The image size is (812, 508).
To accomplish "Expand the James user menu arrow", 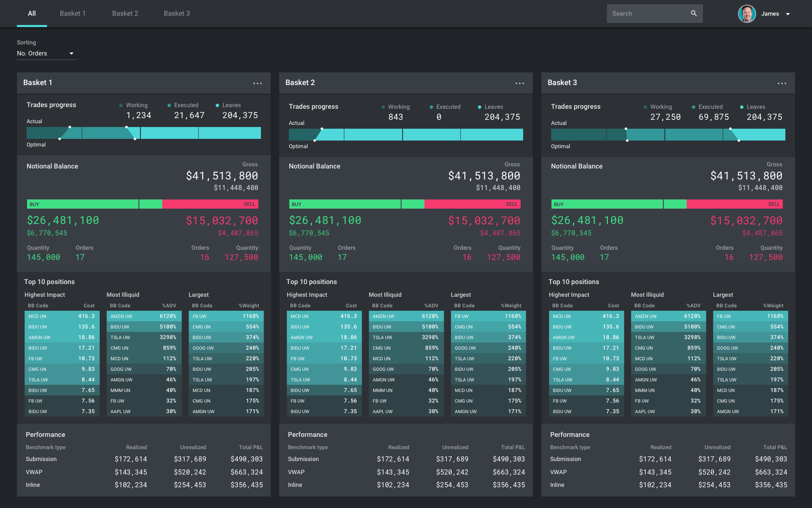I will 788,14.
